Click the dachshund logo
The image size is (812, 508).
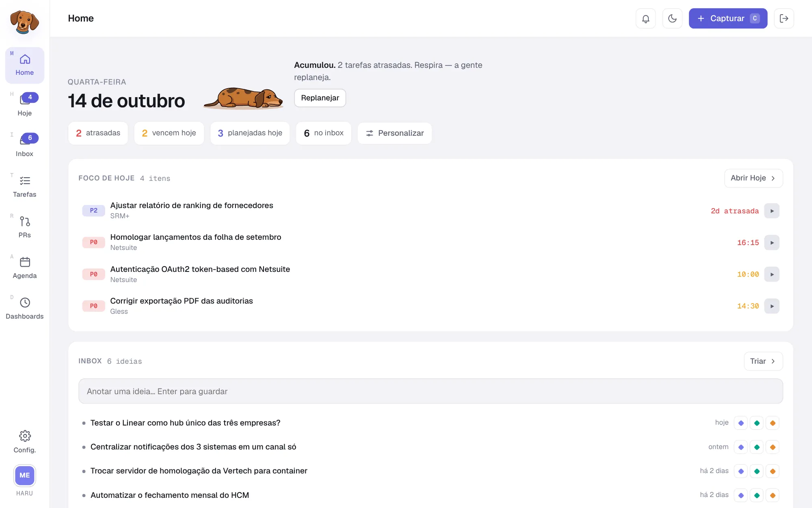(24, 22)
